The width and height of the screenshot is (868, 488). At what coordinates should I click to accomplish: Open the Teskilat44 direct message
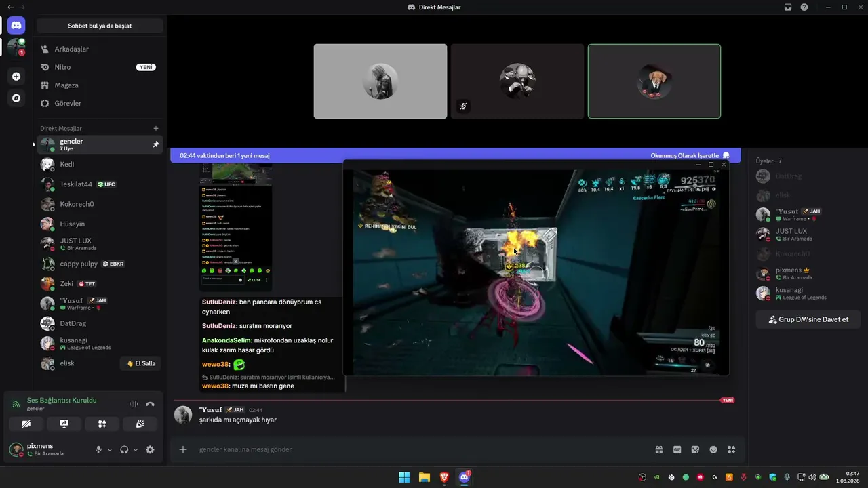pos(100,184)
